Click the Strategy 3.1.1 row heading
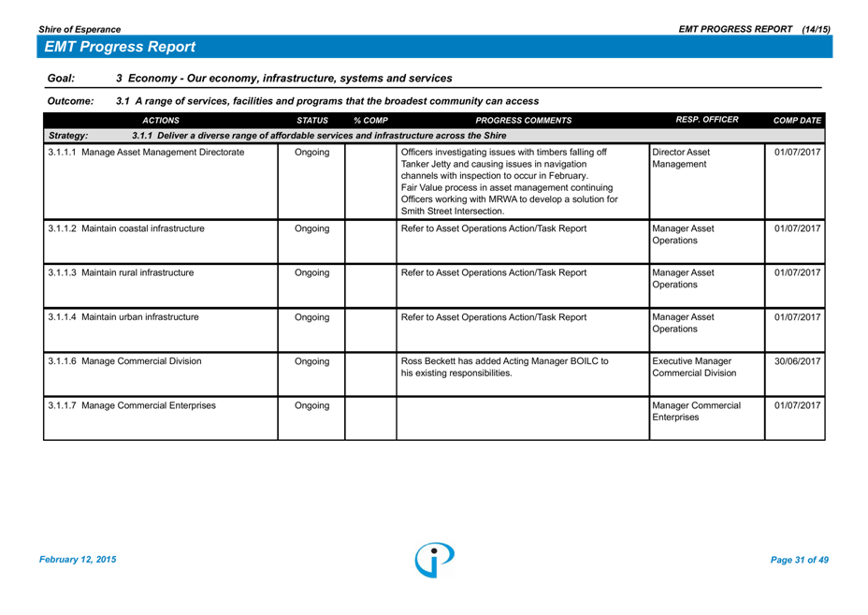 pyautogui.click(x=318, y=136)
